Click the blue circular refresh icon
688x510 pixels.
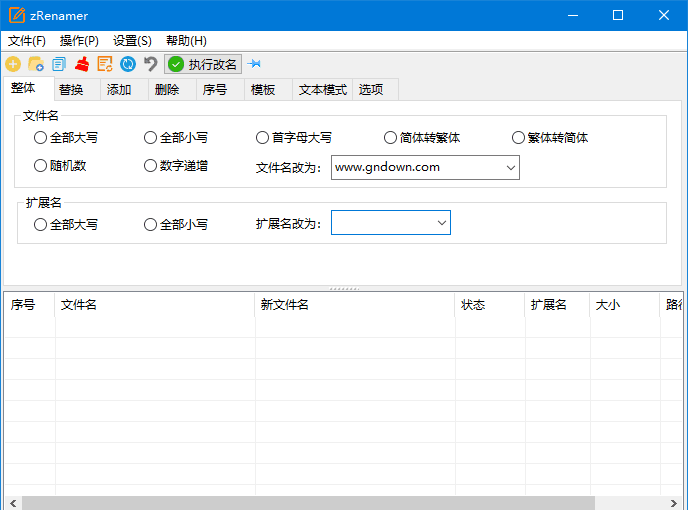coord(128,64)
